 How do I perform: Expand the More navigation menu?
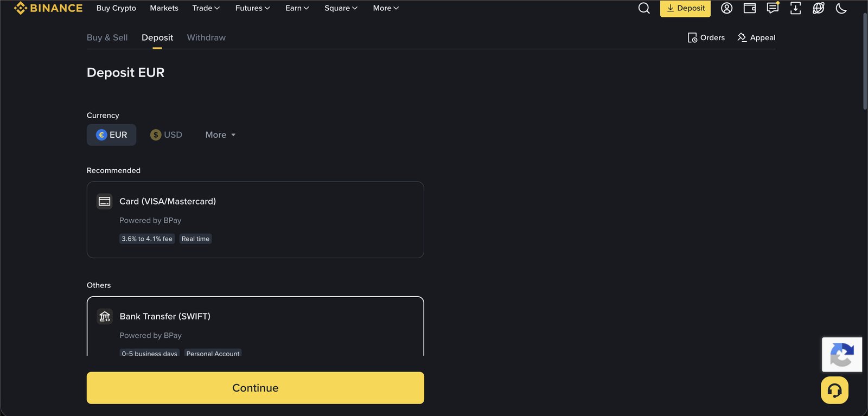point(386,8)
